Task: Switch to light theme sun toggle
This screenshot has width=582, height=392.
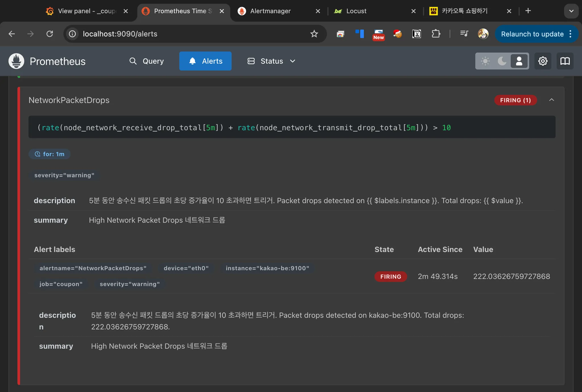Action: pyautogui.click(x=485, y=61)
